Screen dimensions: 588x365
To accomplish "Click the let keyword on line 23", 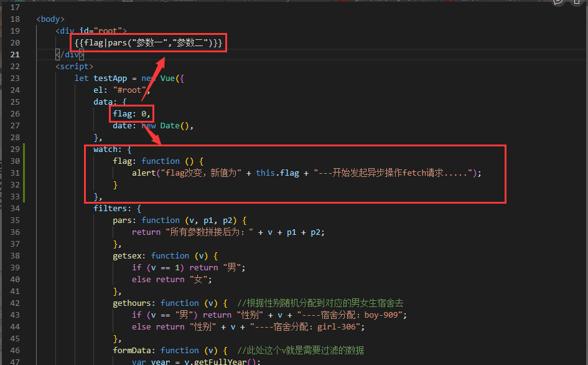I will click(x=82, y=78).
